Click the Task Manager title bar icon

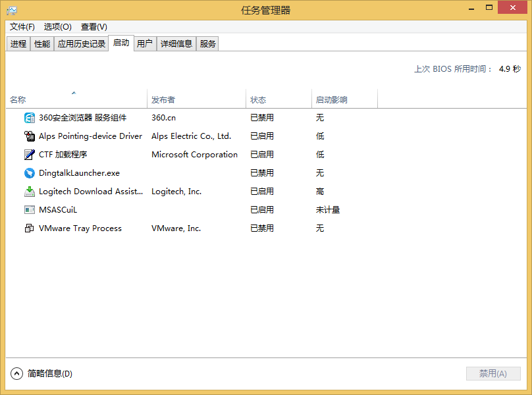[x=12, y=11]
